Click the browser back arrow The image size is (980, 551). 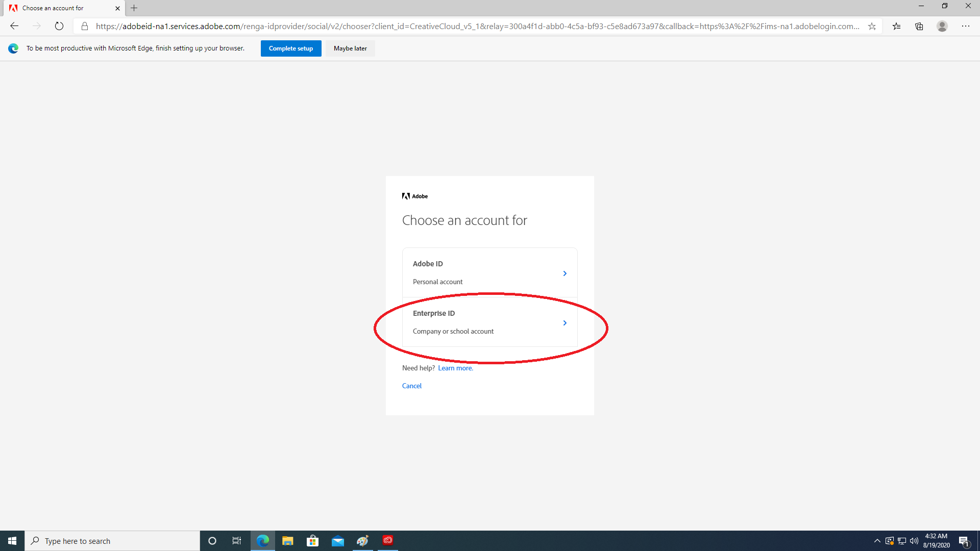coord(14,26)
